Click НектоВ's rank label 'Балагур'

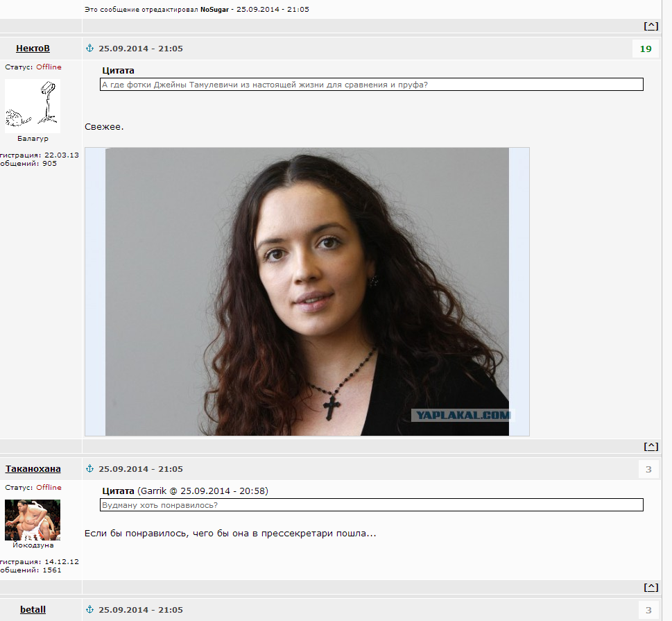33,139
